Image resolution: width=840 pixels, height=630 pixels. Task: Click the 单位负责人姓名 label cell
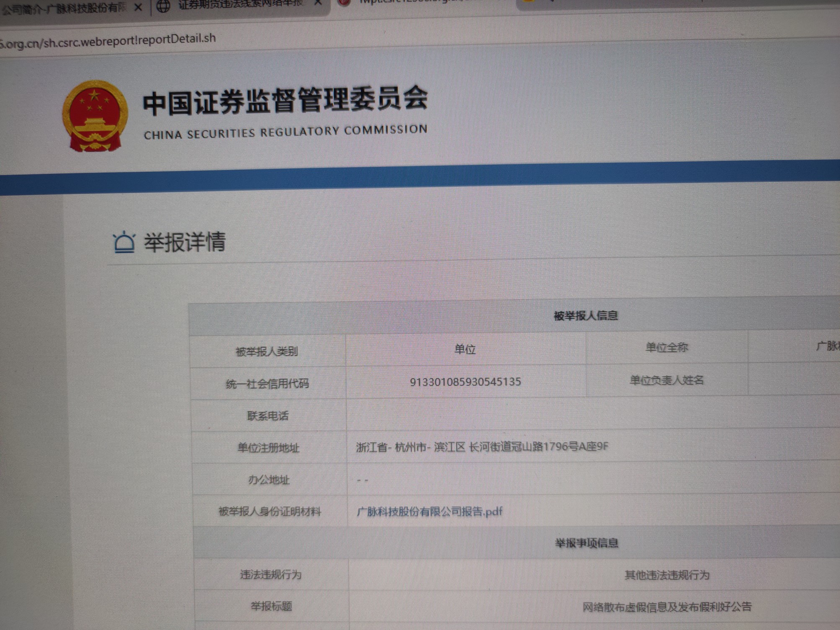pos(667,380)
